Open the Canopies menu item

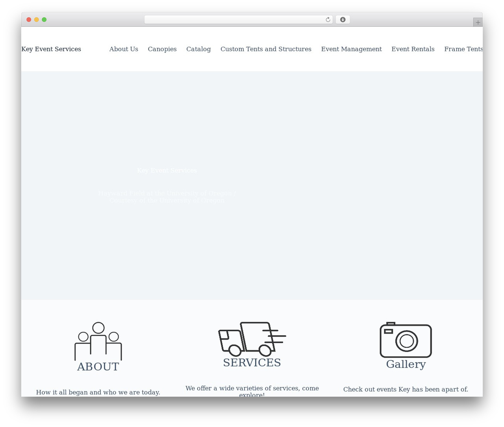(x=162, y=49)
